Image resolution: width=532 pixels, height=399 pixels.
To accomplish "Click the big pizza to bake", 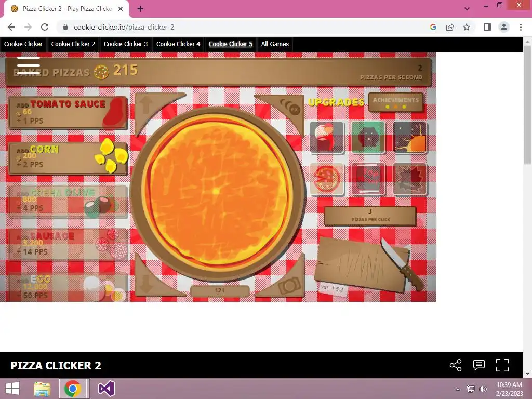I will point(218,193).
